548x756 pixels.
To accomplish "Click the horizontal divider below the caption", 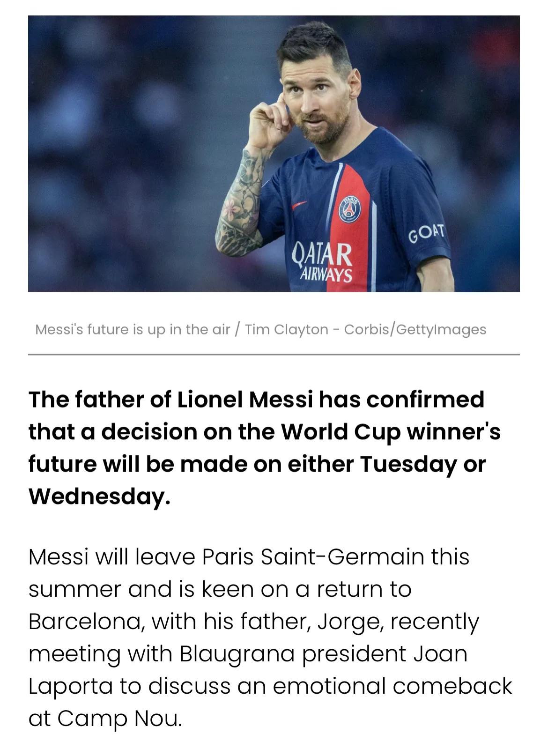I will (x=274, y=355).
